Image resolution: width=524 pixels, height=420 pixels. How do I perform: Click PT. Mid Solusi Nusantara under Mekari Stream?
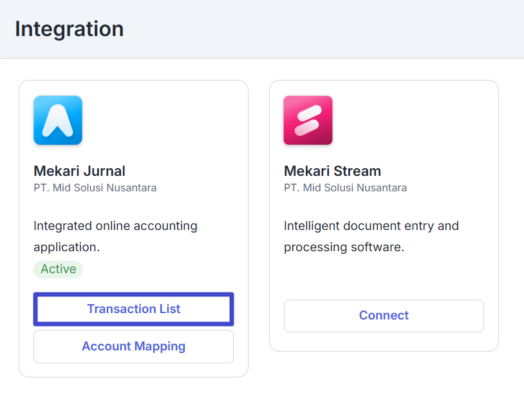[345, 187]
